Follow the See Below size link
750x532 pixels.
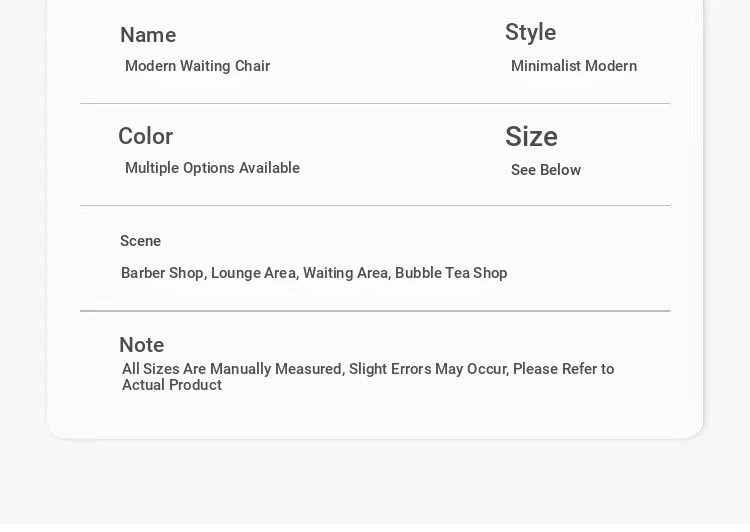pos(546,170)
